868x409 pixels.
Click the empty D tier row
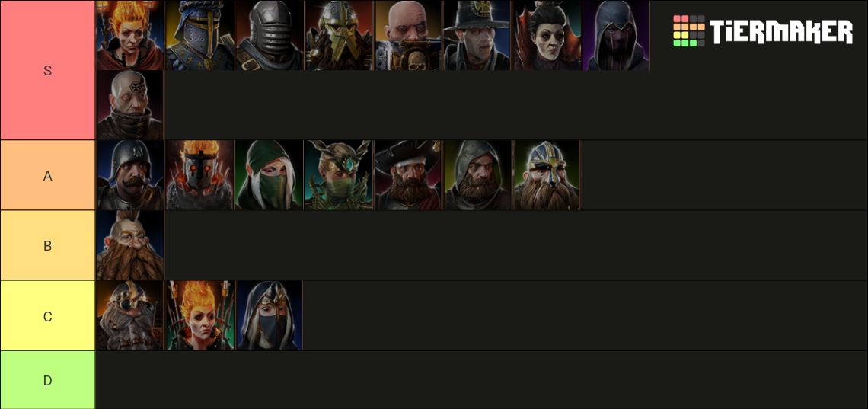click(482, 380)
